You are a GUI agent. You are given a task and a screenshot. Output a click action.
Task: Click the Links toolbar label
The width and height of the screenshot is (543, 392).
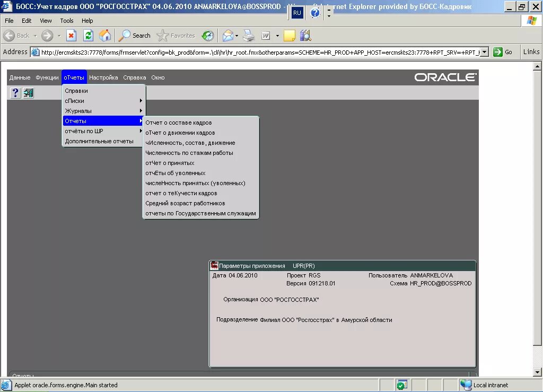click(x=531, y=52)
